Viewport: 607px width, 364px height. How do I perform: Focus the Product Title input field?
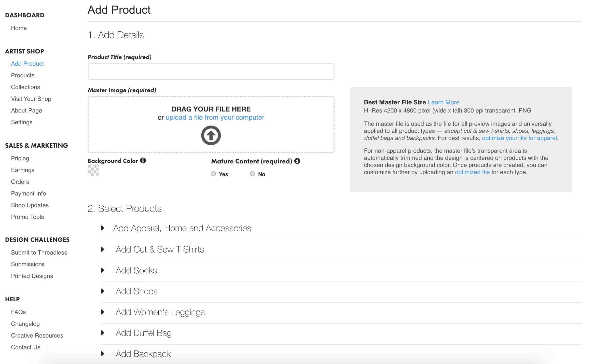[211, 72]
